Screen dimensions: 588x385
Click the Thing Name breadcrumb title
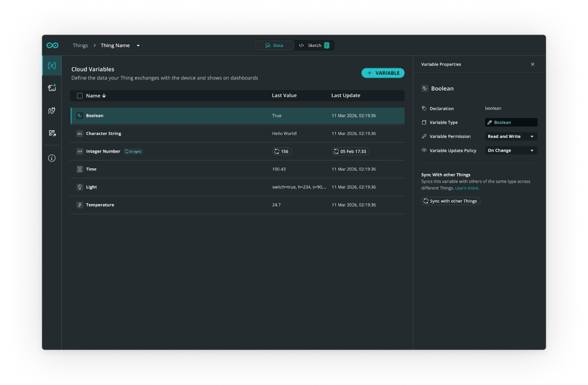115,46
